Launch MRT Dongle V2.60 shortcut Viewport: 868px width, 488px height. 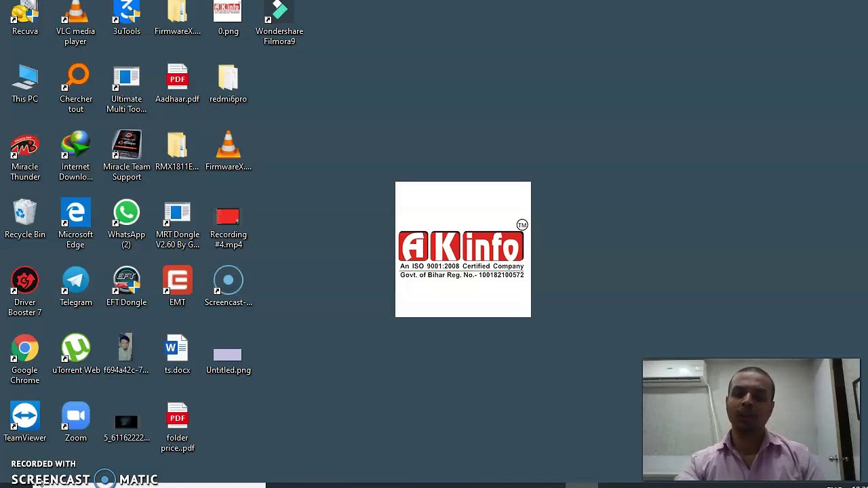177,224
